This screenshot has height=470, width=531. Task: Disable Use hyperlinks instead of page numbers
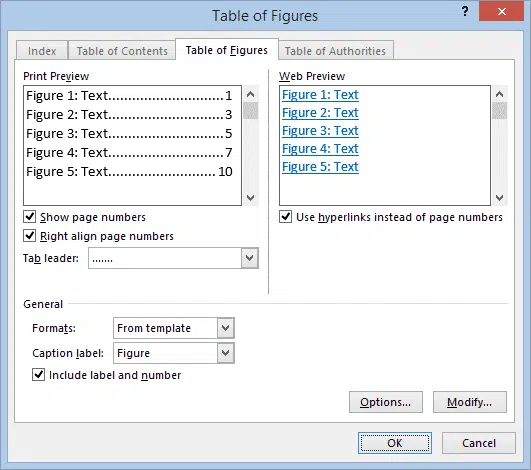click(285, 216)
